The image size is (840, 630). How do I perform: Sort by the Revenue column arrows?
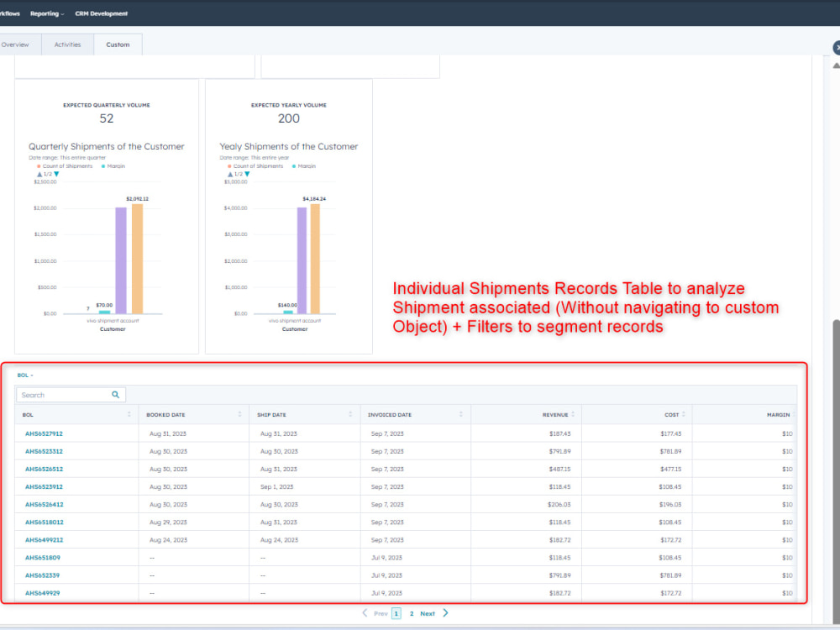pos(573,414)
